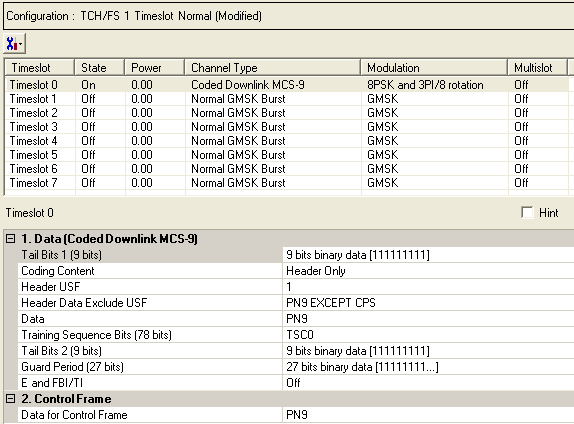Click the Guard Period 27 bits value

[x=428, y=367]
